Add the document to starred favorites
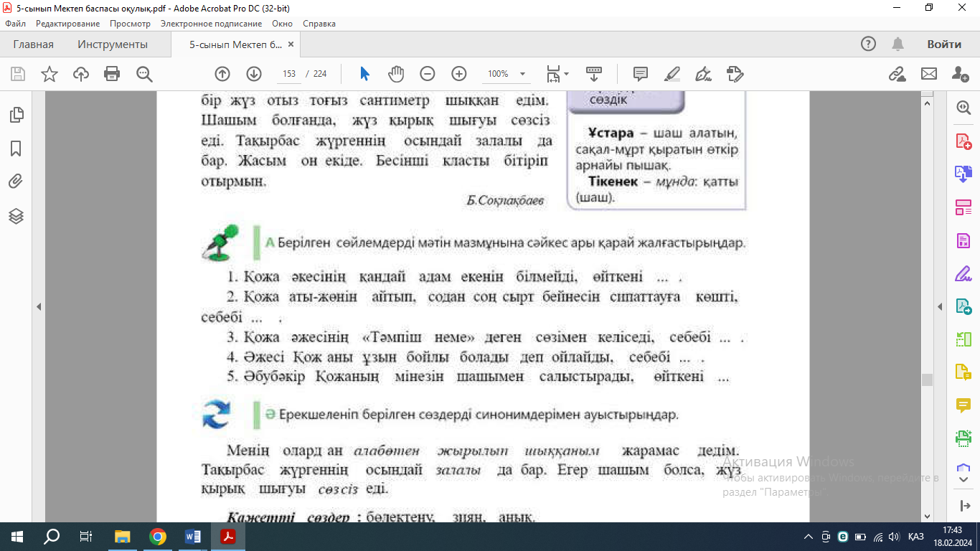Viewport: 980px width, 551px height. [50, 74]
